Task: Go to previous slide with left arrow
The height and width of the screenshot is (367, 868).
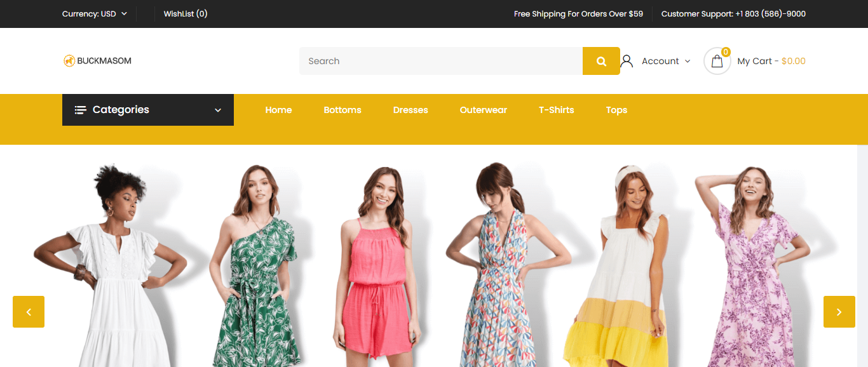Action: (29, 312)
